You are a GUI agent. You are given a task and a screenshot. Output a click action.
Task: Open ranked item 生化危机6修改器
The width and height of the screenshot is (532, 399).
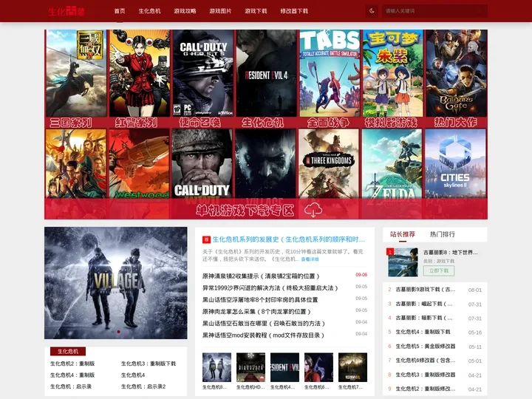pyautogui.click(x=426, y=361)
